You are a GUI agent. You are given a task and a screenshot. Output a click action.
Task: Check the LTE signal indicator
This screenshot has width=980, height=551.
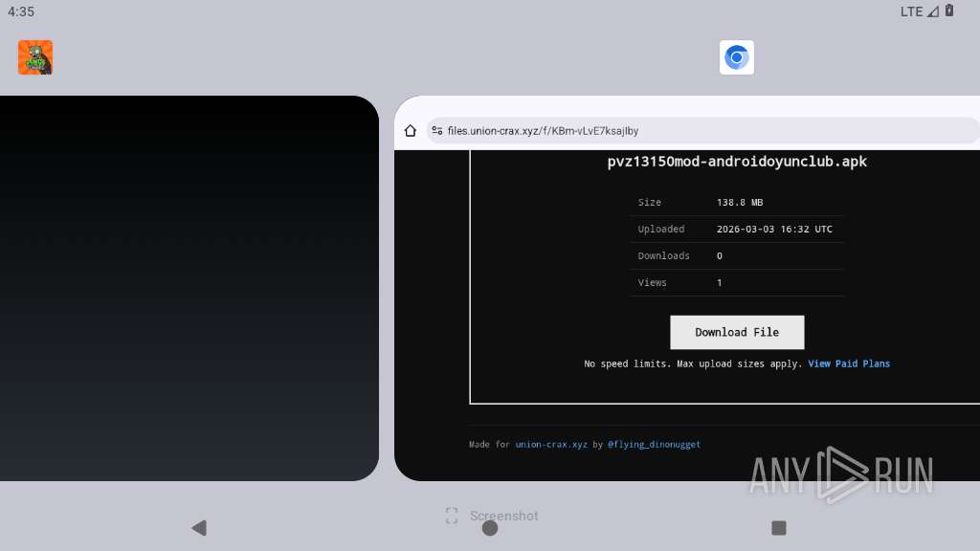[x=920, y=11]
